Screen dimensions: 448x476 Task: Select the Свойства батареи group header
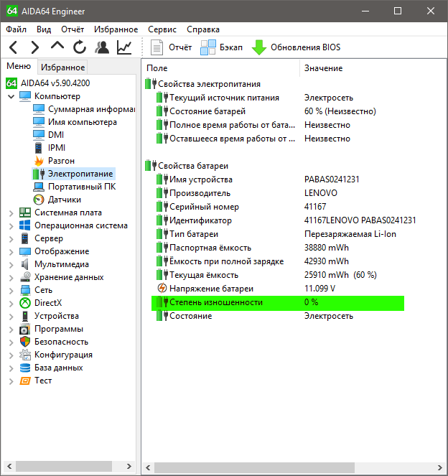[x=187, y=166]
